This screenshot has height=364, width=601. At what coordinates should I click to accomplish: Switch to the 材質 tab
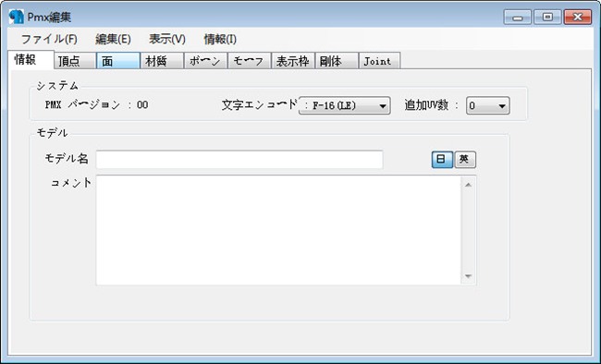162,61
